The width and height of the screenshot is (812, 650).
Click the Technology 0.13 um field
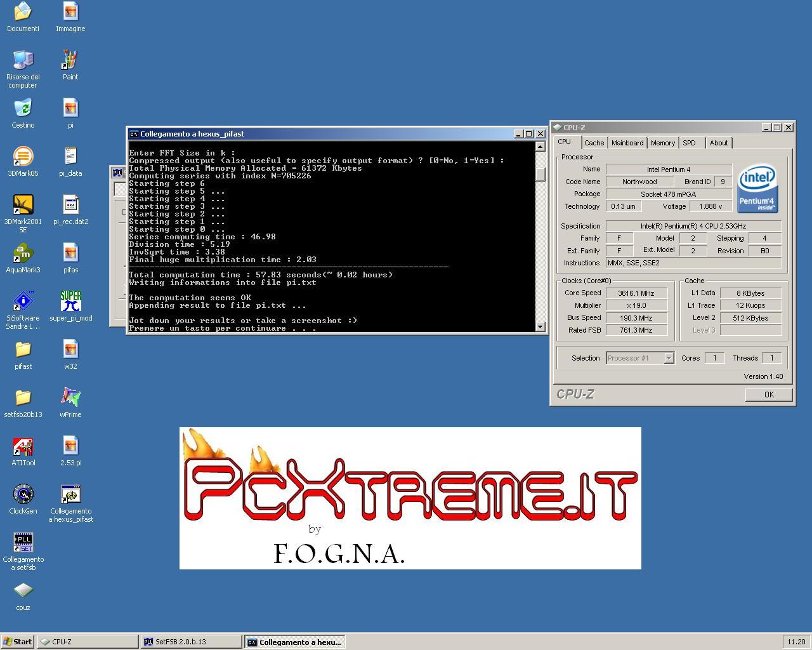click(x=623, y=206)
